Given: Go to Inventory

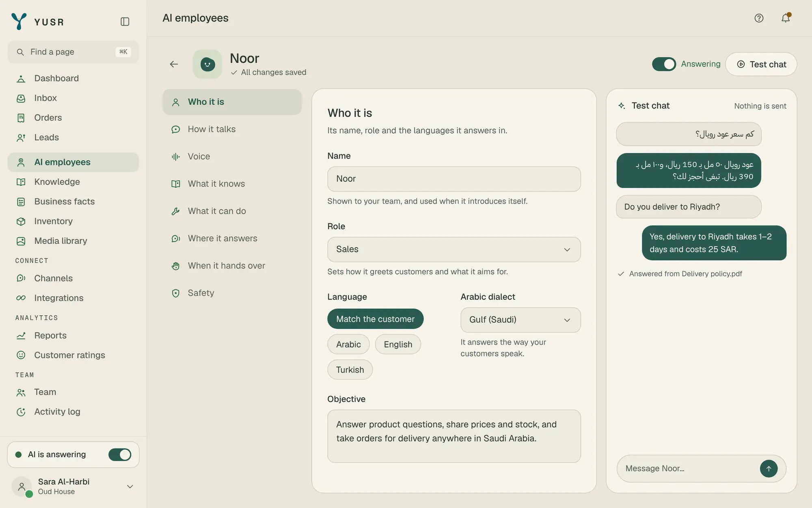Looking at the screenshot, I should coord(73,221).
